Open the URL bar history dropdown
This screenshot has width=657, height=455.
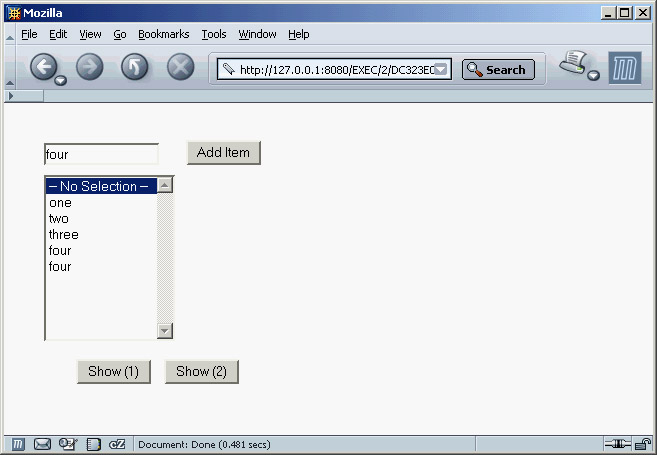(441, 70)
